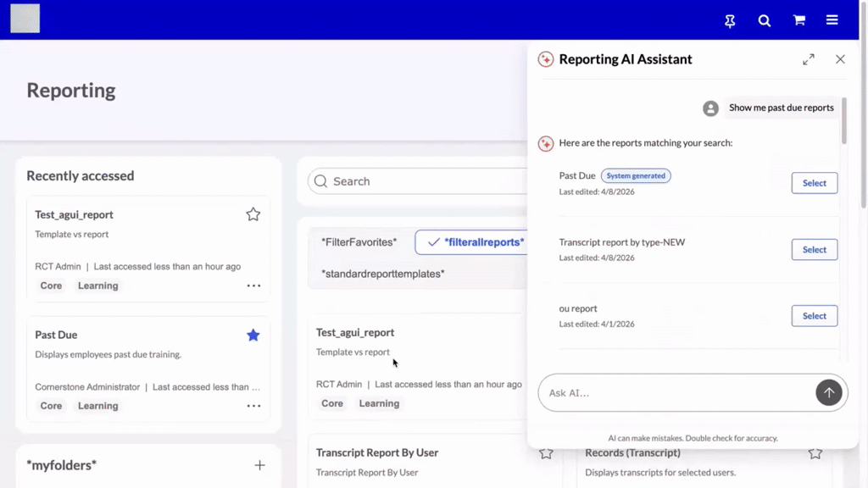Image resolution: width=868 pixels, height=488 pixels.
Task: Focus the Ask AI input field
Action: tap(676, 393)
